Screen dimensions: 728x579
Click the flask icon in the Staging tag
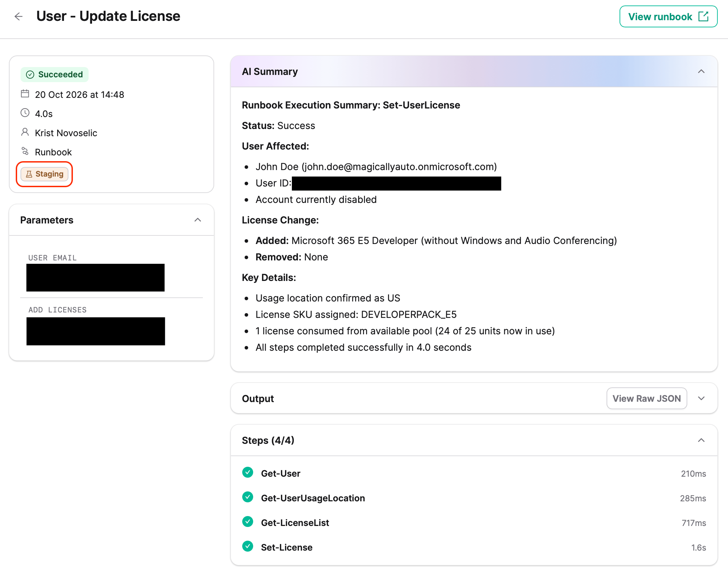pyautogui.click(x=29, y=174)
